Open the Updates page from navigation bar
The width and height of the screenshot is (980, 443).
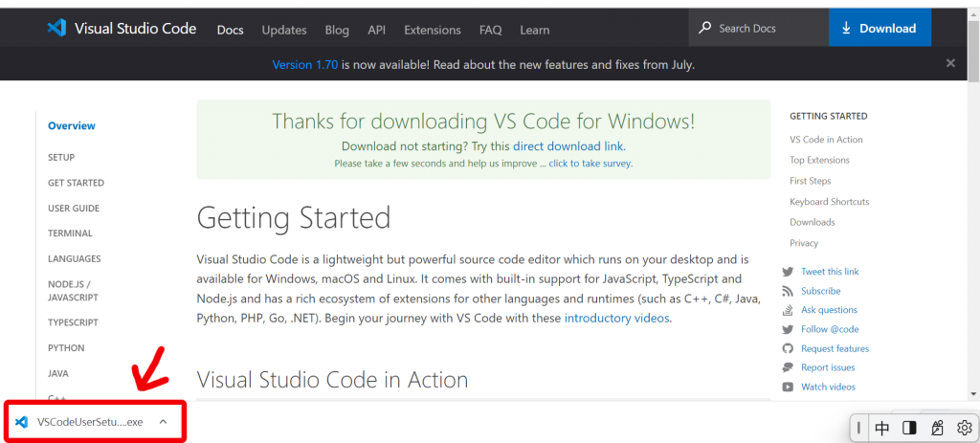coord(284,30)
